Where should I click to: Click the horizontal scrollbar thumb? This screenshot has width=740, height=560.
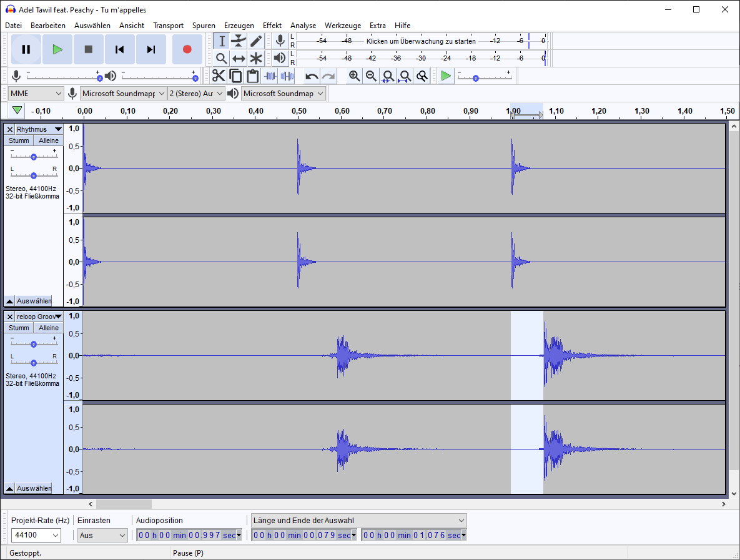tap(124, 504)
